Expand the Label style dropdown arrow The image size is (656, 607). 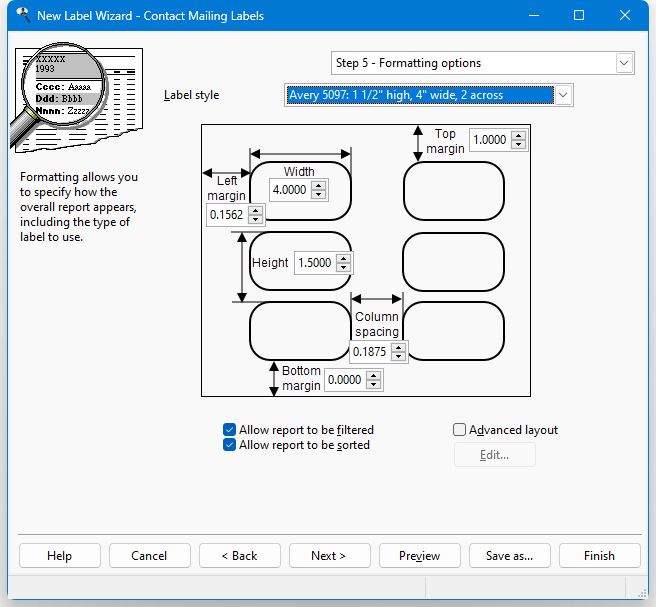coord(563,95)
